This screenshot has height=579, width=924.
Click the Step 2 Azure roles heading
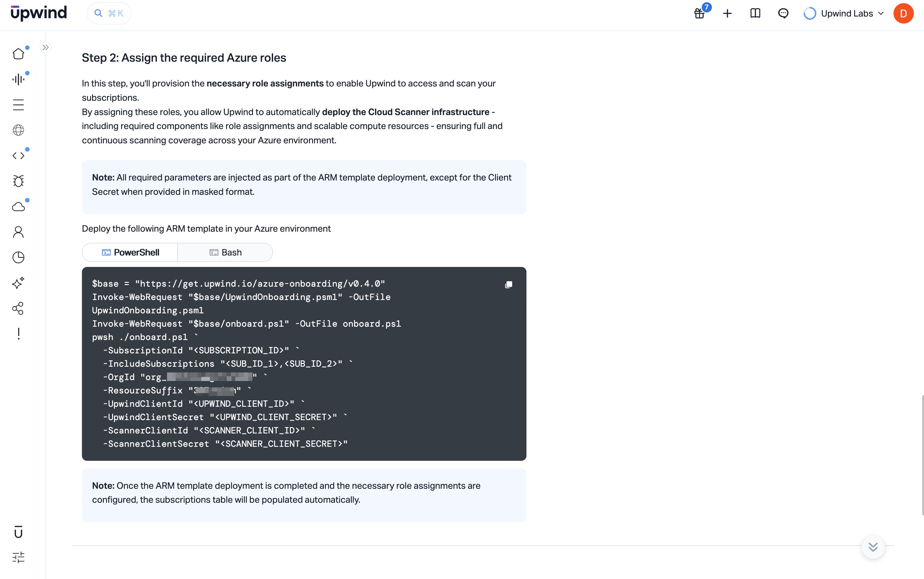pyautogui.click(x=184, y=58)
